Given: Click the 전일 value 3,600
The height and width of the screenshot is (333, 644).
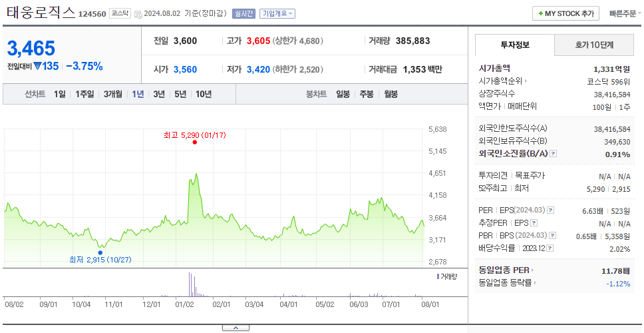Looking at the screenshot, I should [x=185, y=41].
